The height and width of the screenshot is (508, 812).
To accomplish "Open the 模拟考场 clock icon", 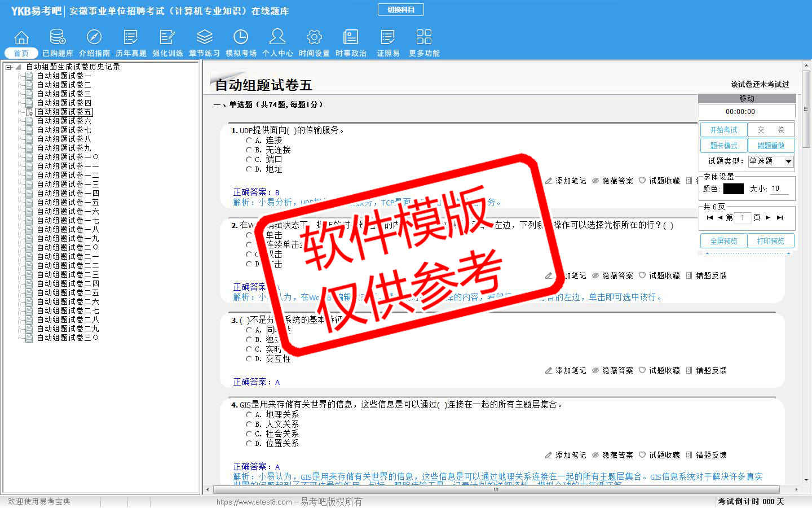I will pos(241,38).
